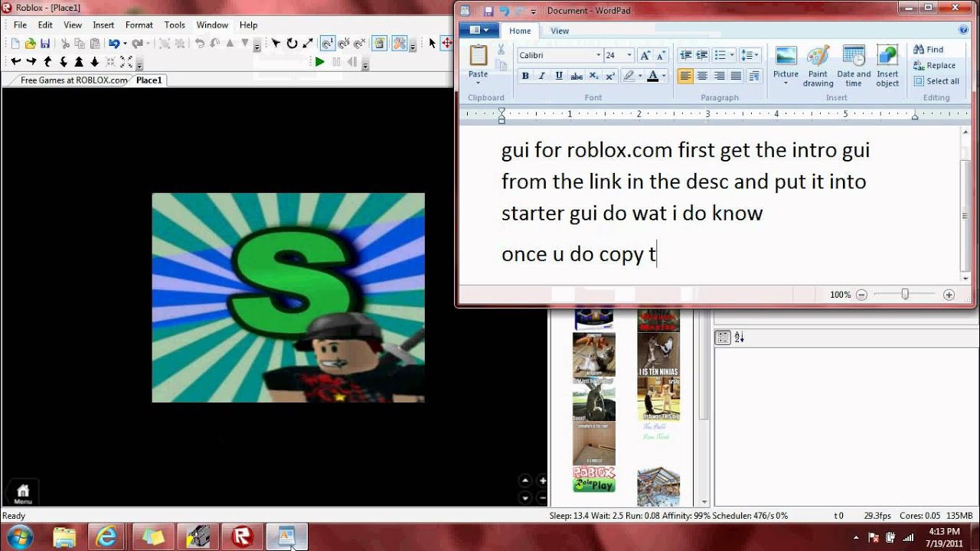Click zoom in plus button in WordPad
The width and height of the screenshot is (980, 551).
pyautogui.click(x=949, y=295)
